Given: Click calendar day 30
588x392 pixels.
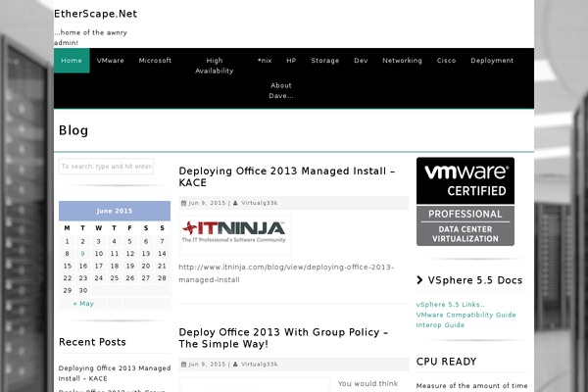Looking at the screenshot, I should coord(83,290).
